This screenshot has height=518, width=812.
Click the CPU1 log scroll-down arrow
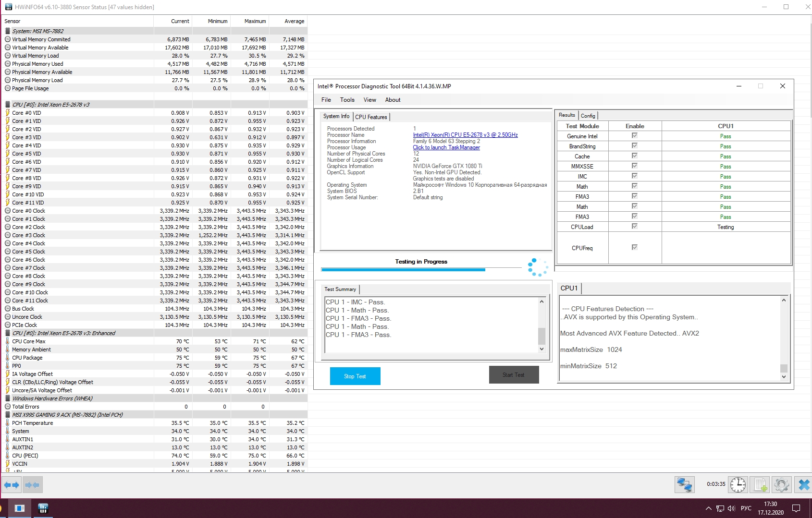(784, 377)
